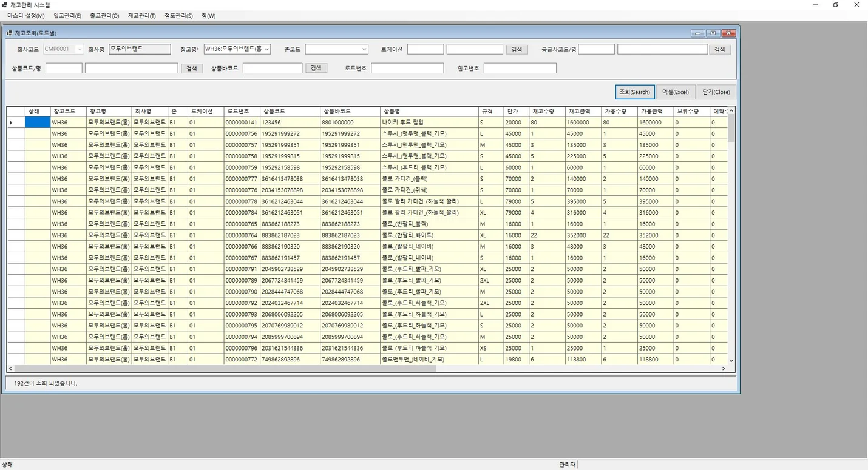The height and width of the screenshot is (470, 868).
Task: Sort by the 규격 column header
Action: pyautogui.click(x=491, y=112)
